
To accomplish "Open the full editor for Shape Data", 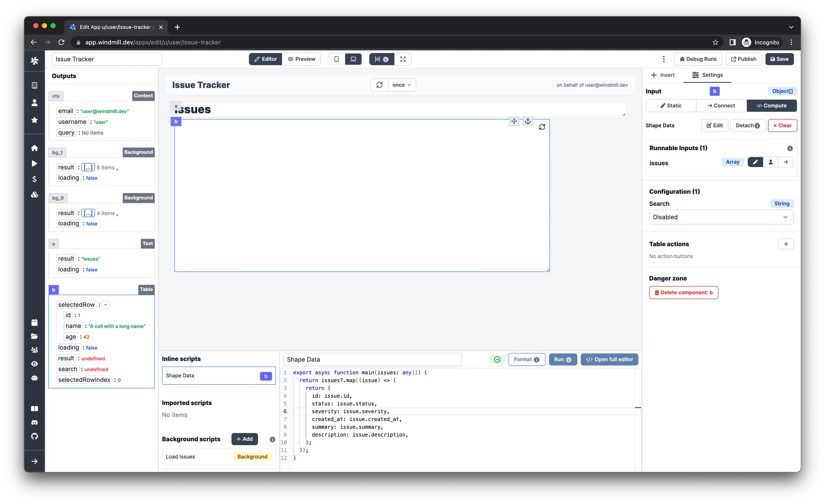I will click(609, 359).
